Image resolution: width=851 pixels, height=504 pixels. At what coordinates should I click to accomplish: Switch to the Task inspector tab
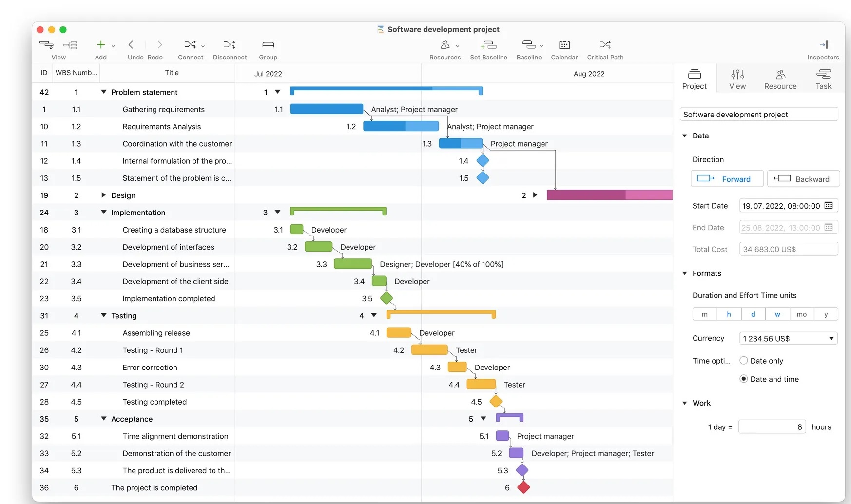[823, 79]
